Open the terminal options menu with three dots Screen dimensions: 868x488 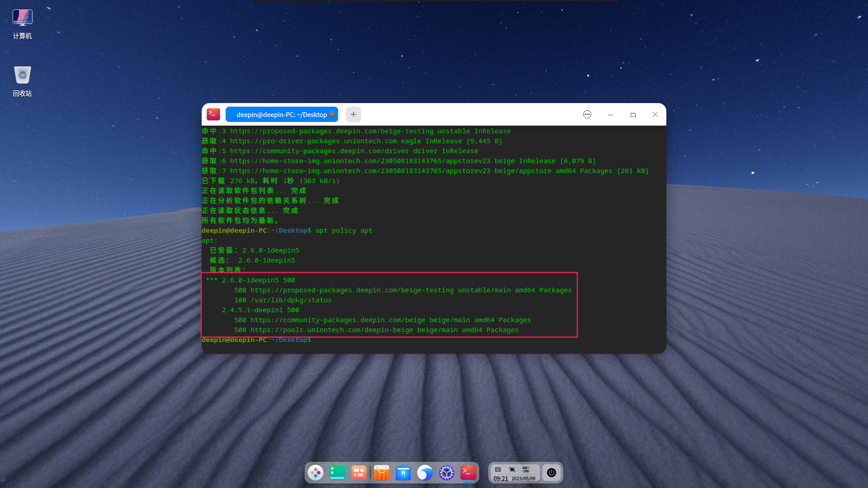[x=587, y=114]
